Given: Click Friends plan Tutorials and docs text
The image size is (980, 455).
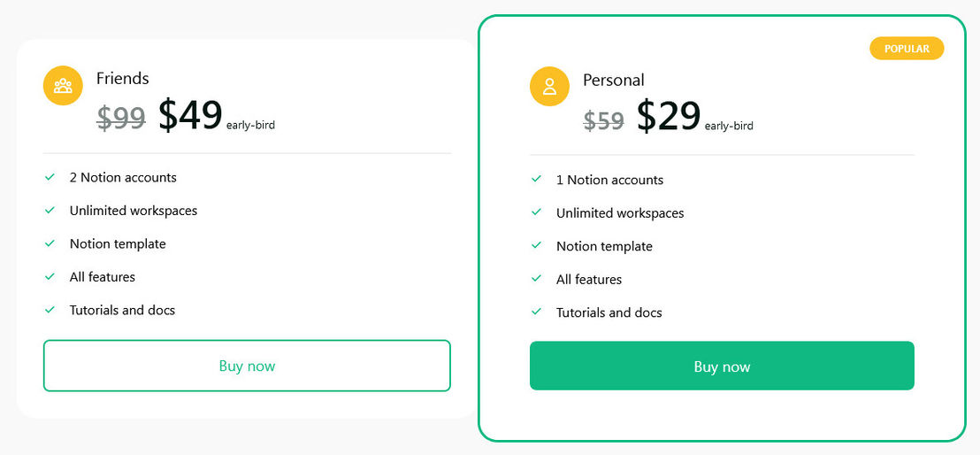Looking at the screenshot, I should [x=122, y=310].
